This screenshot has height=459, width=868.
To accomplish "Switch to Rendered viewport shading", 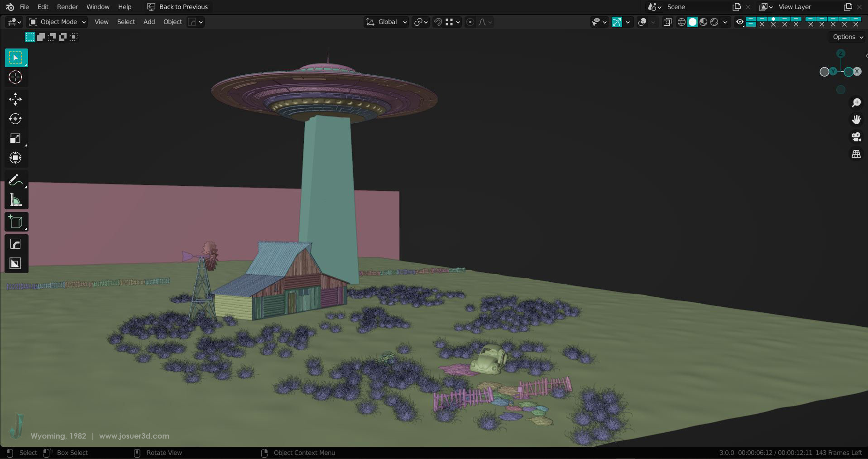I will click(x=714, y=22).
